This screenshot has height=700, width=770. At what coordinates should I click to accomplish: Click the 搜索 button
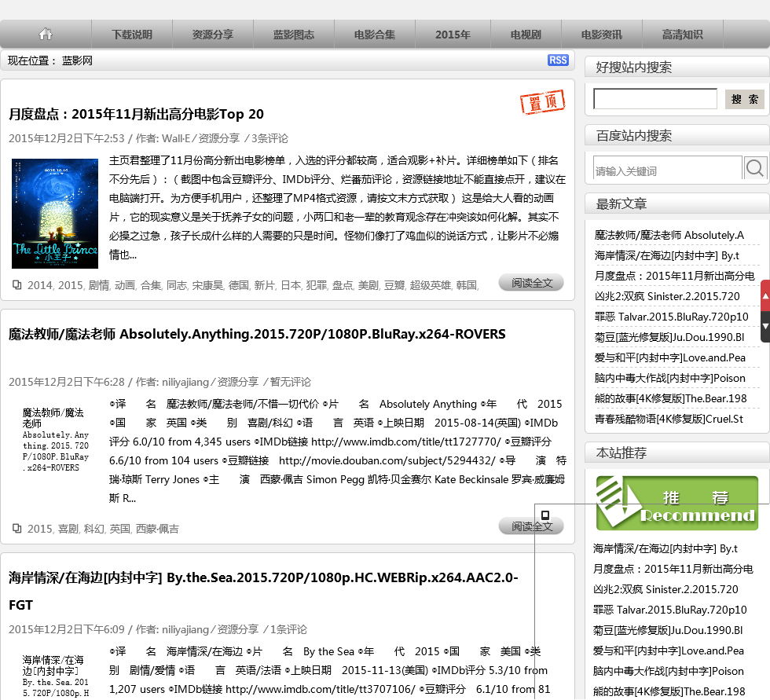tap(745, 99)
